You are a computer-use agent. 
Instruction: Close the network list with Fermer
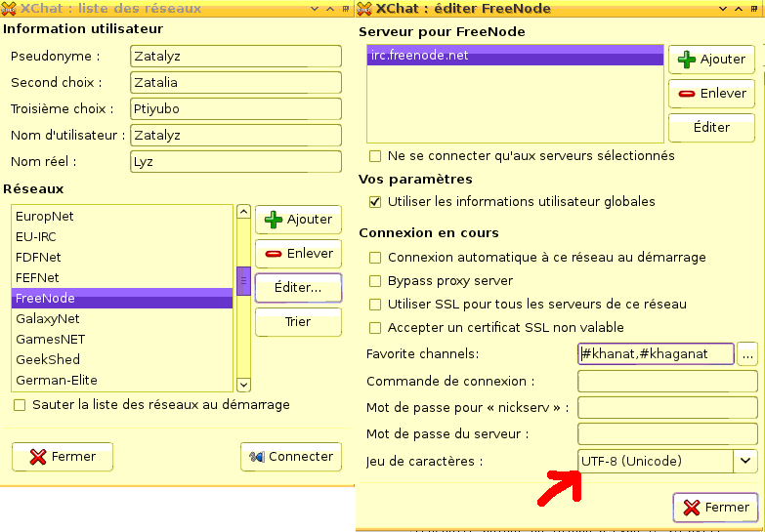point(62,457)
